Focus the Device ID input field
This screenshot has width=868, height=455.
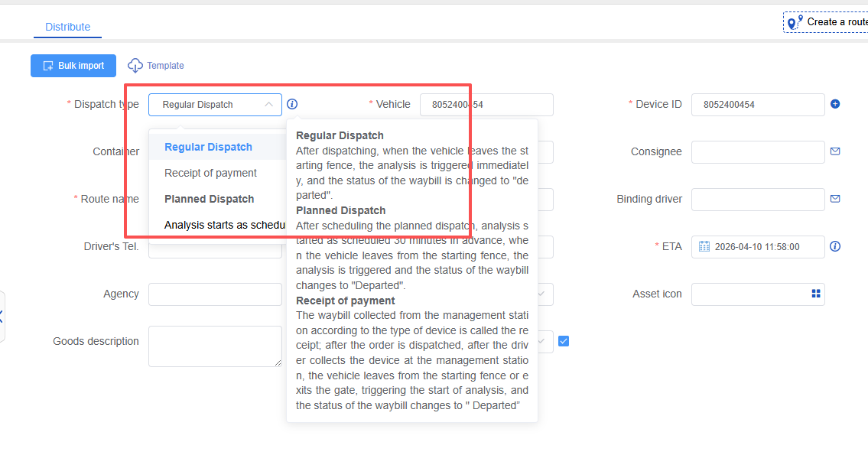757,105
